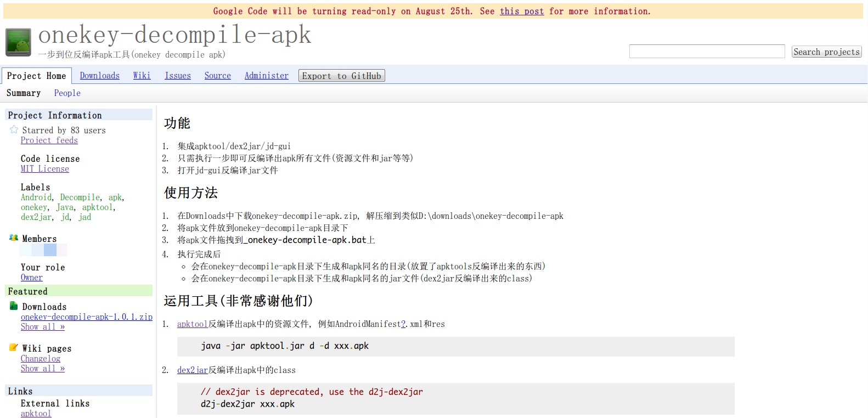Click the apktool link in main content

pyautogui.click(x=193, y=324)
